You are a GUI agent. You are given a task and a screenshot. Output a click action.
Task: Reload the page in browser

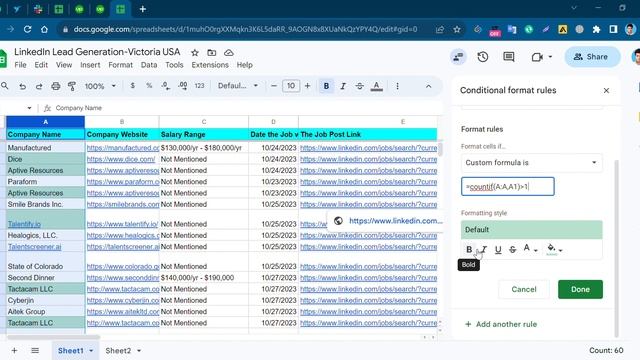pyautogui.click(x=27, y=29)
